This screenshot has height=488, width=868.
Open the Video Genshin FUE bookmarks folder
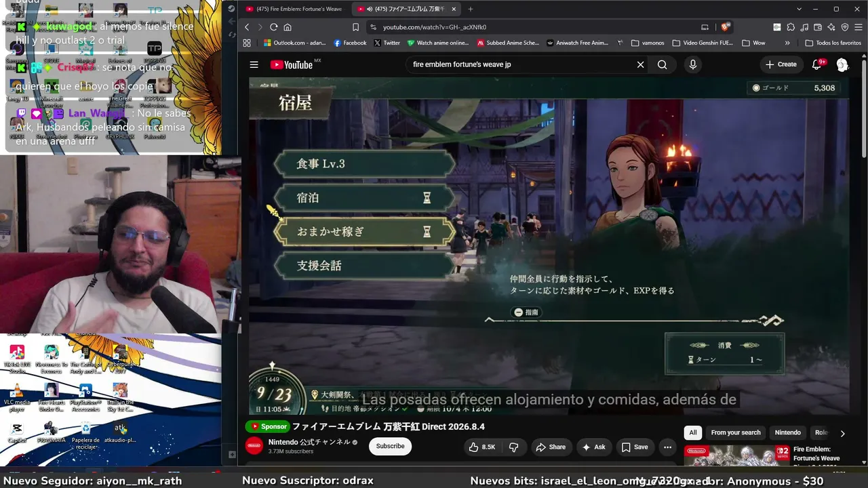click(703, 43)
